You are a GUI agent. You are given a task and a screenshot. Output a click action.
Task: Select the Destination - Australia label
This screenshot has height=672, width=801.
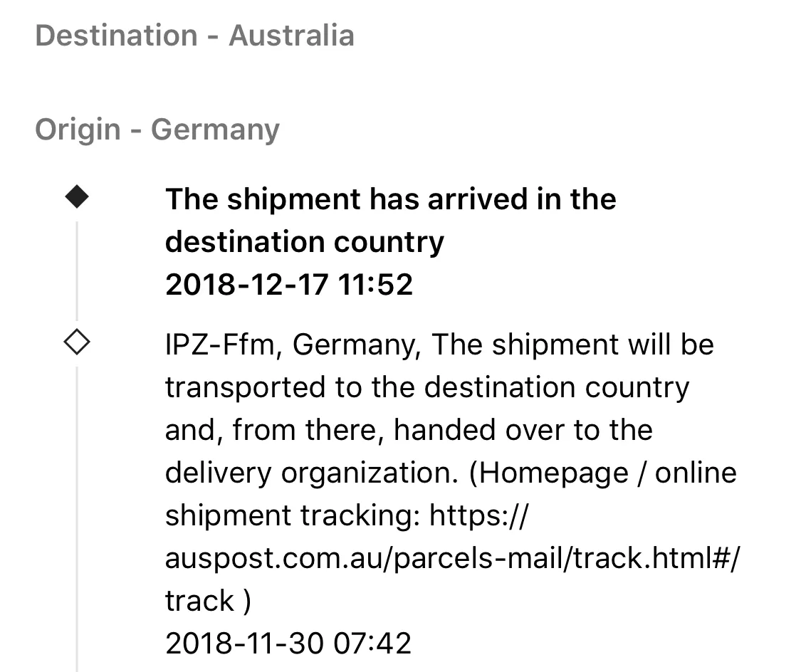coord(194,36)
